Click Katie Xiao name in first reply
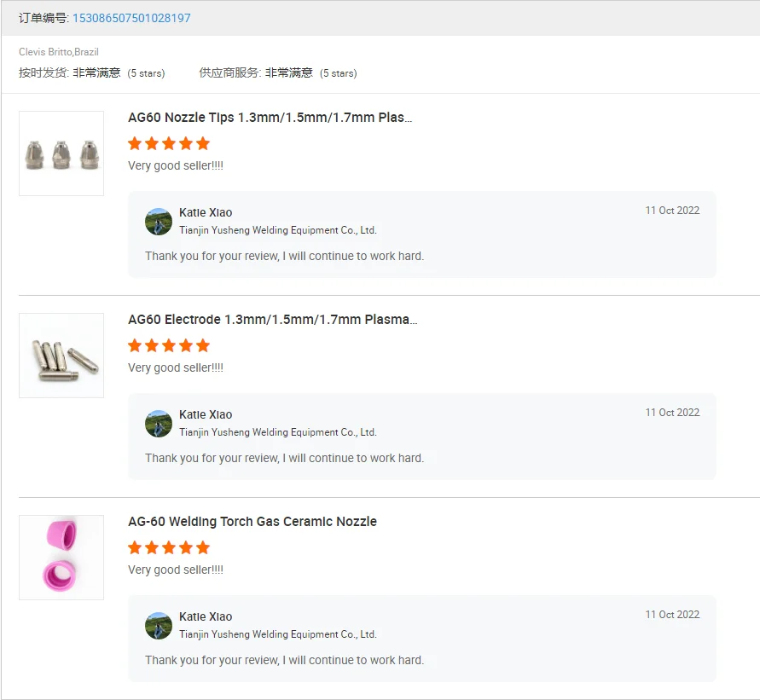The height and width of the screenshot is (700, 760). [x=206, y=213]
